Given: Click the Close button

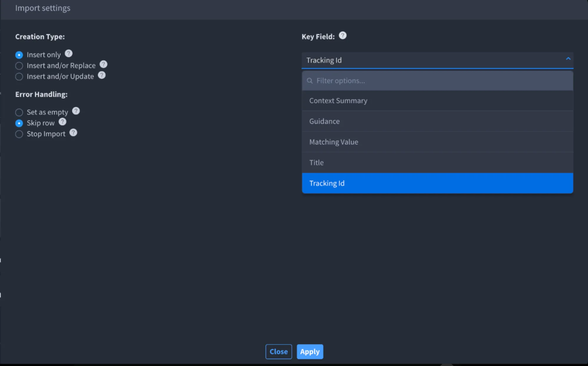Looking at the screenshot, I should click(x=279, y=352).
